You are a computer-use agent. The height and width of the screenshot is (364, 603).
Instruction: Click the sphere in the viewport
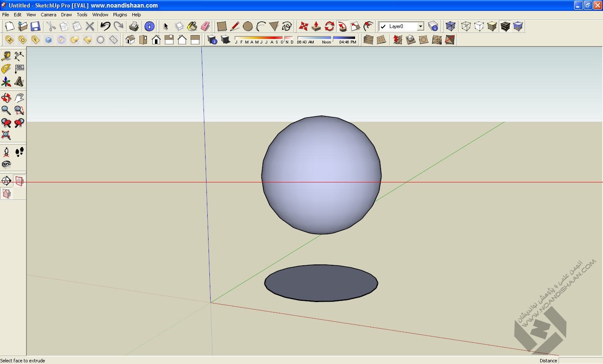pyautogui.click(x=321, y=174)
